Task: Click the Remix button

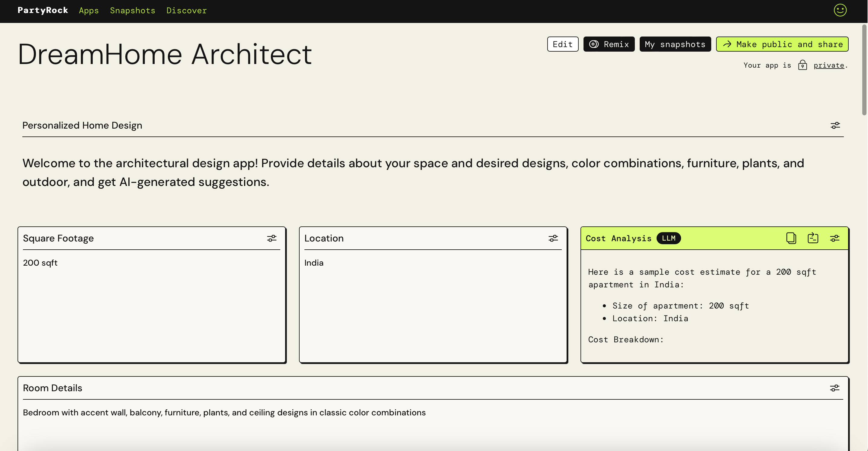Action: coord(609,44)
